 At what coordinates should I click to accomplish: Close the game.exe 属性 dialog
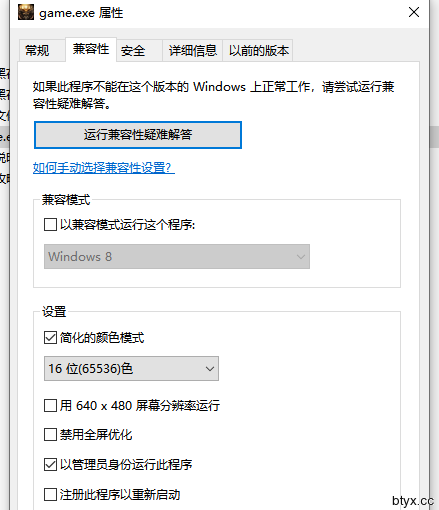(x=414, y=12)
